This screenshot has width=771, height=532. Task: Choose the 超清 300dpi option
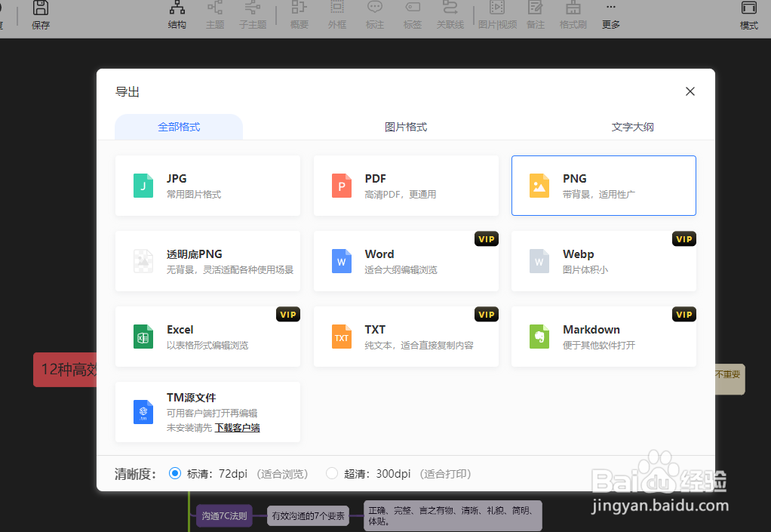[332, 473]
